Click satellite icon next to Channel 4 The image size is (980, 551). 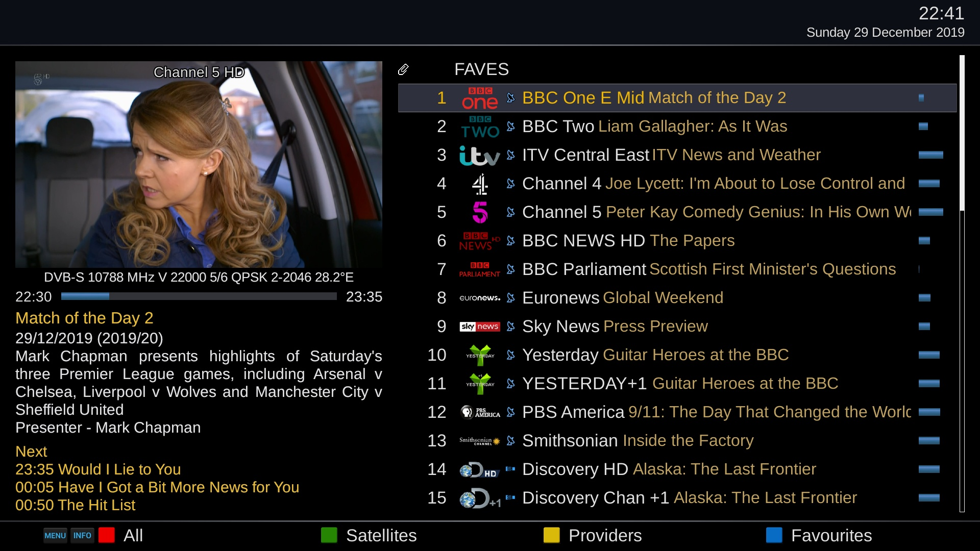click(x=510, y=184)
